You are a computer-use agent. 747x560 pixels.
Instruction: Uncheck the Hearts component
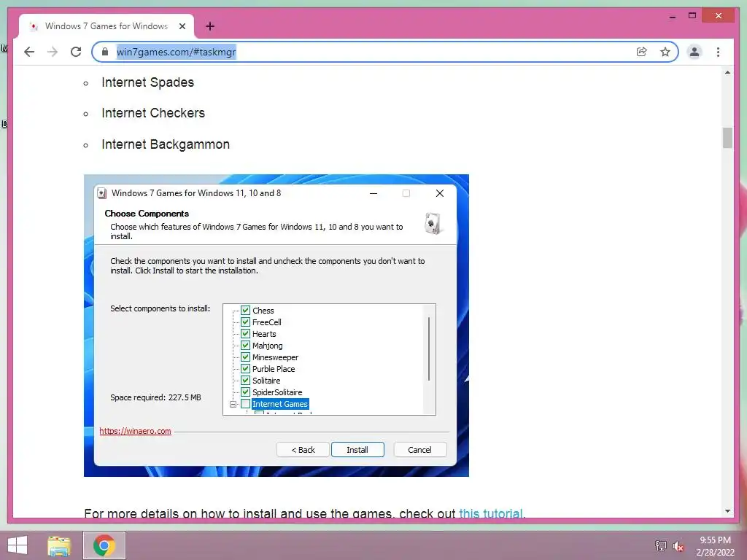[246, 334]
